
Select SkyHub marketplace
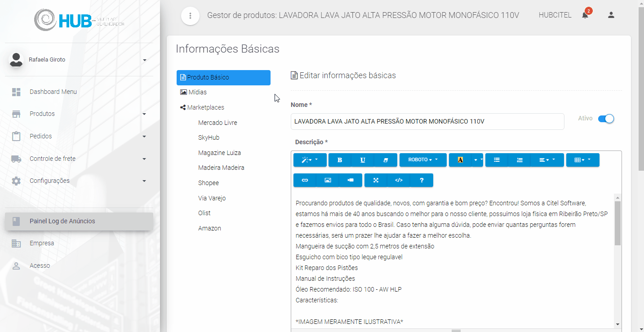coord(209,137)
